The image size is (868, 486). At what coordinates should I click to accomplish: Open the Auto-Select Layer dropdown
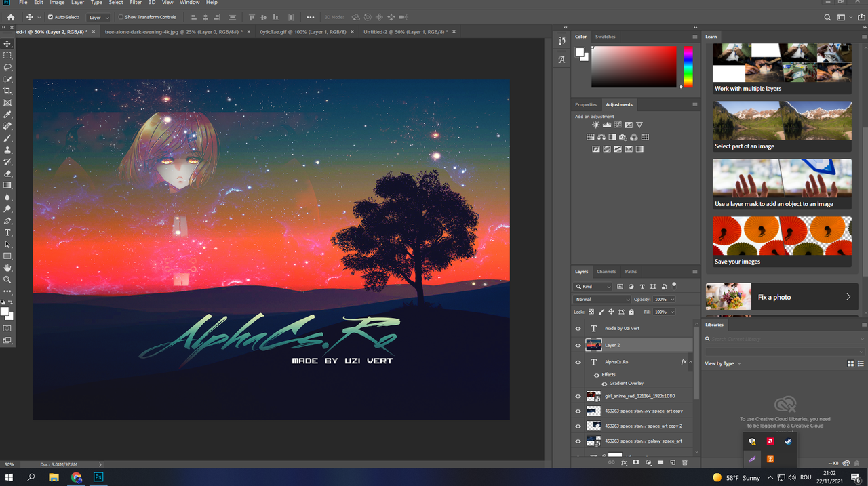coord(98,17)
